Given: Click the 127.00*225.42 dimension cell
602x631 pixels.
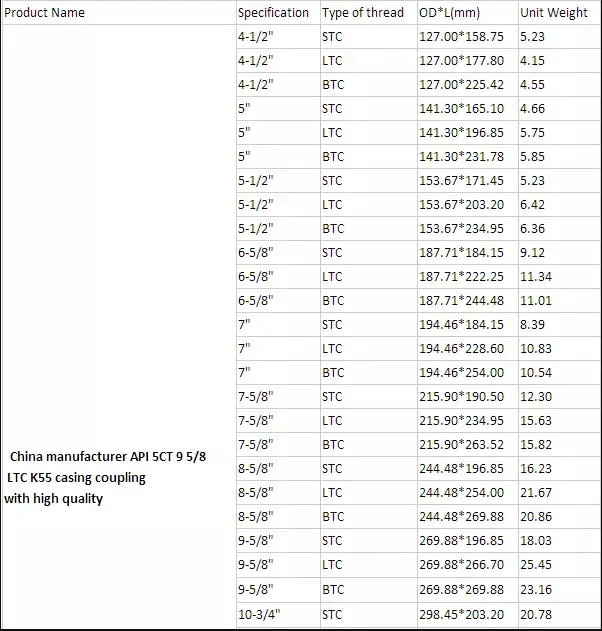Looking at the screenshot, I should [x=460, y=85].
